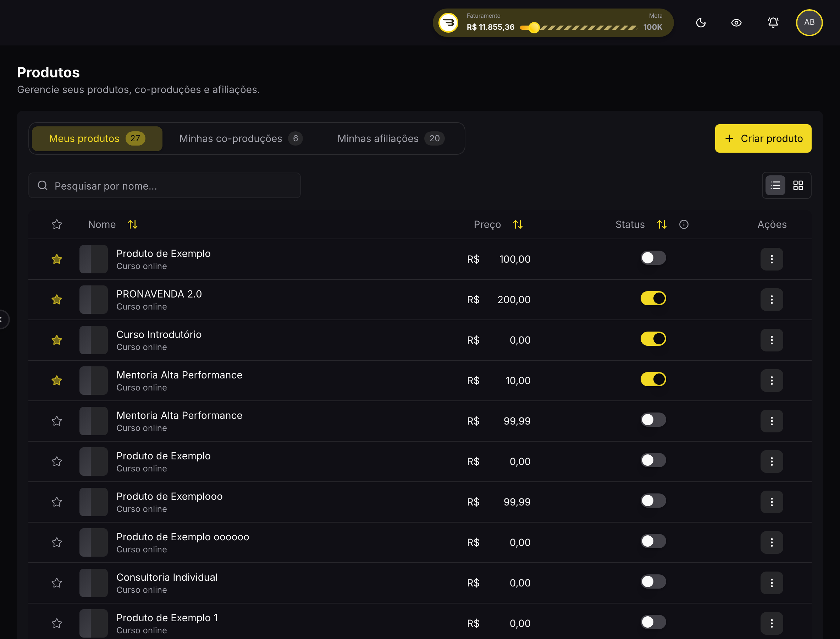Open actions menu for Produto de Exemplooo
The image size is (840, 639).
(772, 502)
